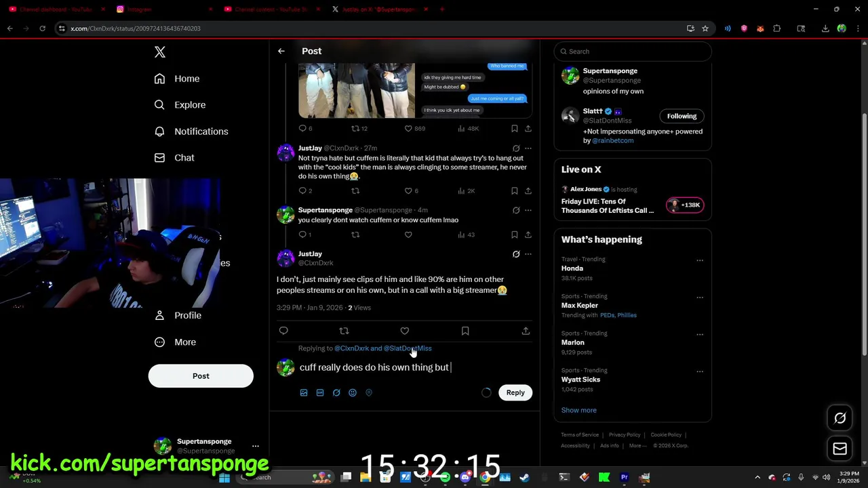Click the Search box on X
This screenshot has height=488, width=868.
click(x=633, y=52)
